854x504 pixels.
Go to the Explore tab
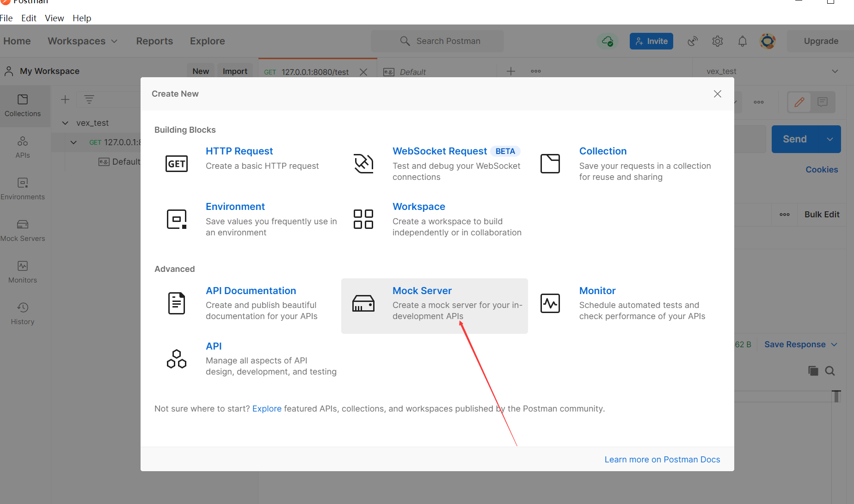208,41
